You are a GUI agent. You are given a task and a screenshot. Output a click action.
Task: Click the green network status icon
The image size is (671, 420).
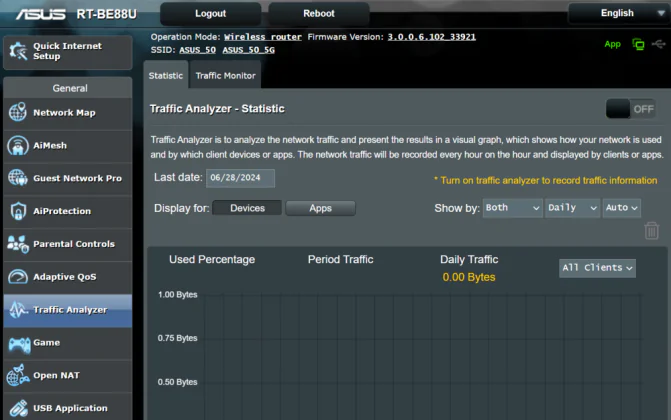[x=638, y=44]
